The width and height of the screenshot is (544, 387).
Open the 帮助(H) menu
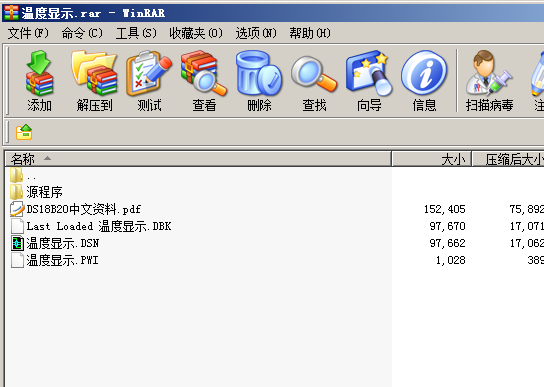pos(310,33)
